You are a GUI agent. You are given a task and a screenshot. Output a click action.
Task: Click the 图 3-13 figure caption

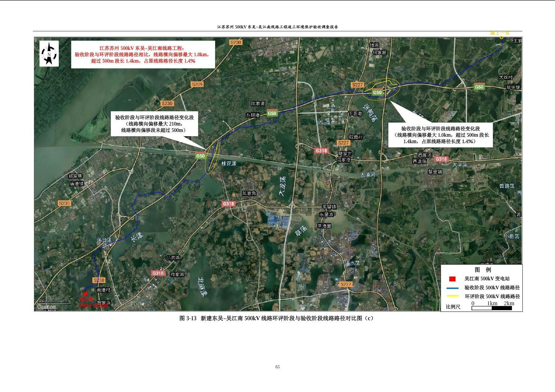pyautogui.click(x=277, y=318)
